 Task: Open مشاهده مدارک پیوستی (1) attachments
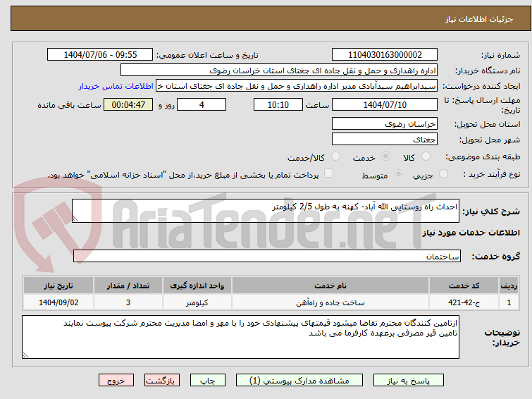pos(299,381)
